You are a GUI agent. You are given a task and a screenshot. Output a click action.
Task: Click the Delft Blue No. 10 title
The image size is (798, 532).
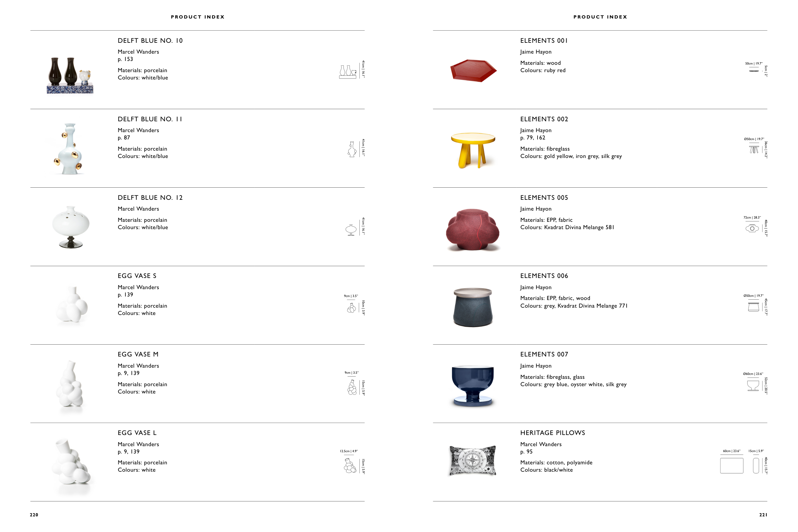(x=150, y=41)
